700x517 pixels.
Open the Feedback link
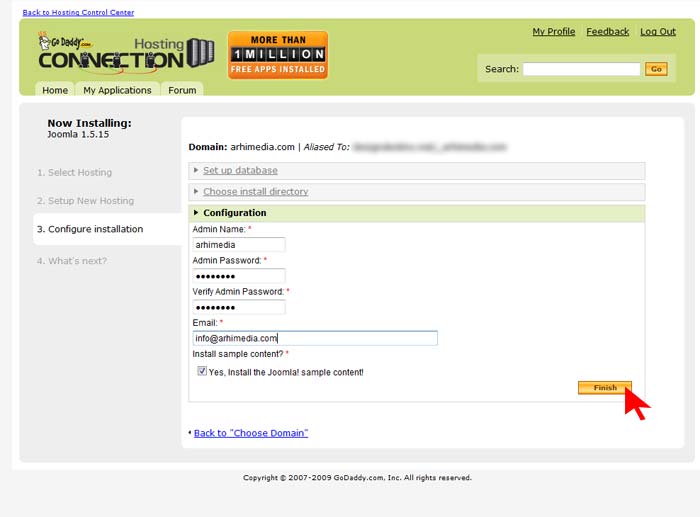pos(608,32)
